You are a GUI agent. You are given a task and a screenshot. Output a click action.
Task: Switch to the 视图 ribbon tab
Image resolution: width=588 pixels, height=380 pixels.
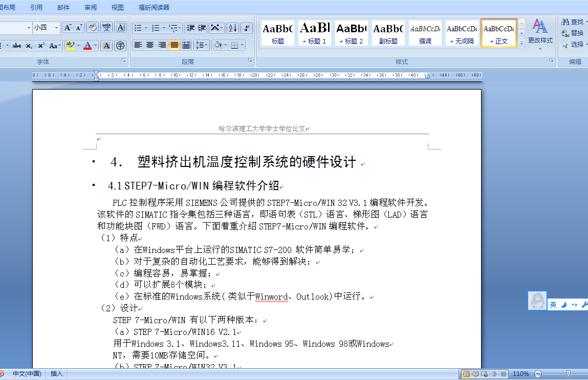(x=117, y=7)
